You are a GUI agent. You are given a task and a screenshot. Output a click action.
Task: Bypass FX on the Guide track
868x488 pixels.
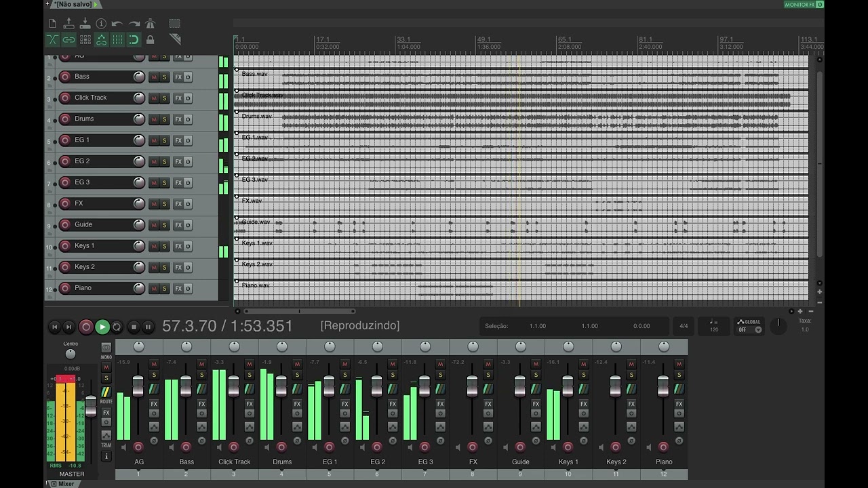[188, 225]
